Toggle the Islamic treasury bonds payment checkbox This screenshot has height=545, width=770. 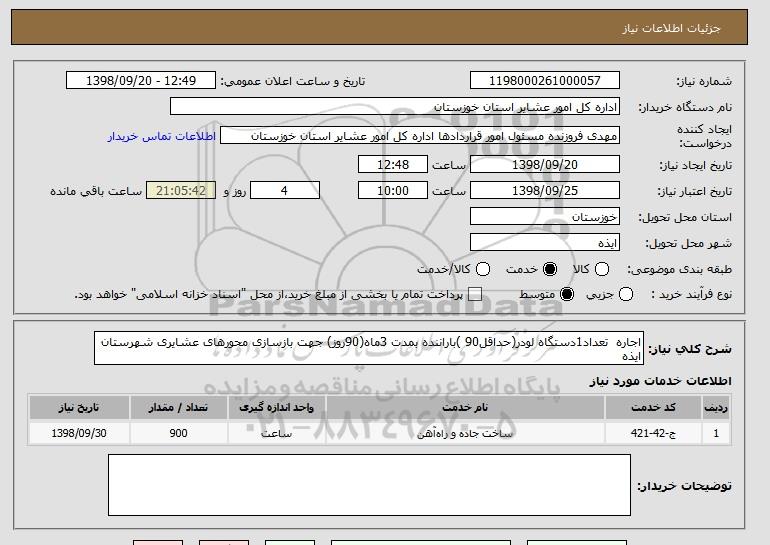click(x=474, y=295)
